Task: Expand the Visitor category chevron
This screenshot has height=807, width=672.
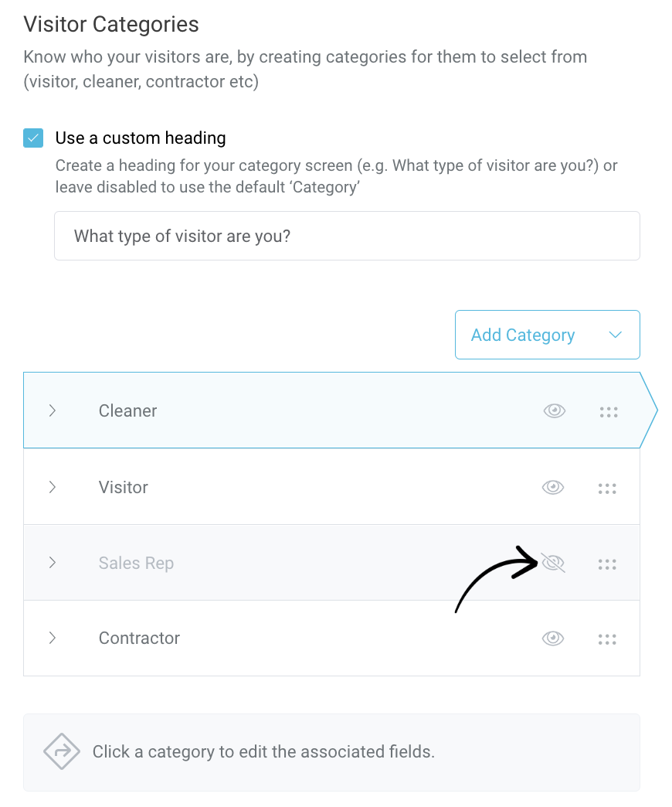Action: pyautogui.click(x=52, y=487)
